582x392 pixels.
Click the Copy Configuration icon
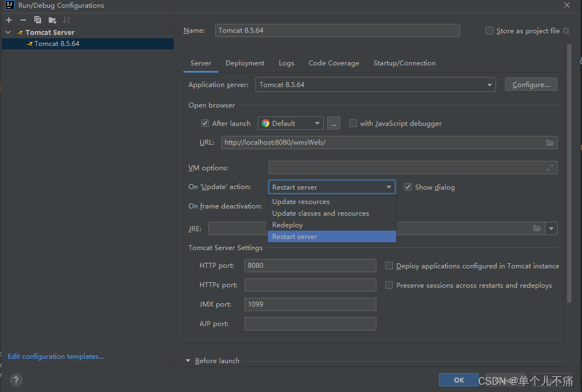(x=38, y=20)
